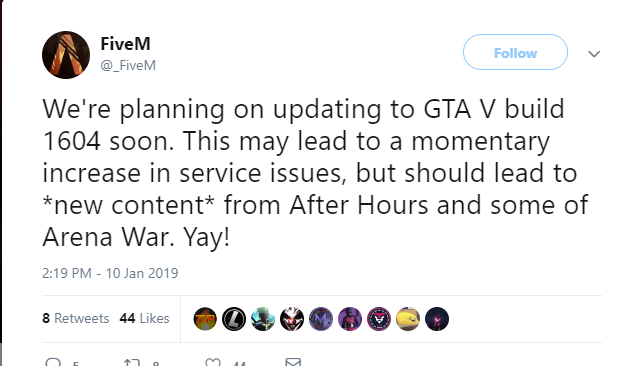619x366 pixels.
Task: Open the orange TP liker avatar
Action: click(205, 319)
